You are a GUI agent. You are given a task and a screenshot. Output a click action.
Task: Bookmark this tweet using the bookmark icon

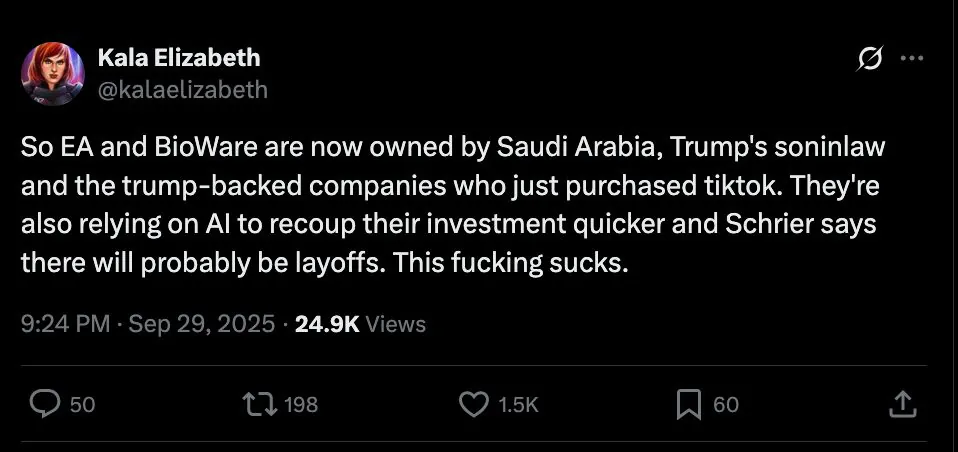coord(688,404)
